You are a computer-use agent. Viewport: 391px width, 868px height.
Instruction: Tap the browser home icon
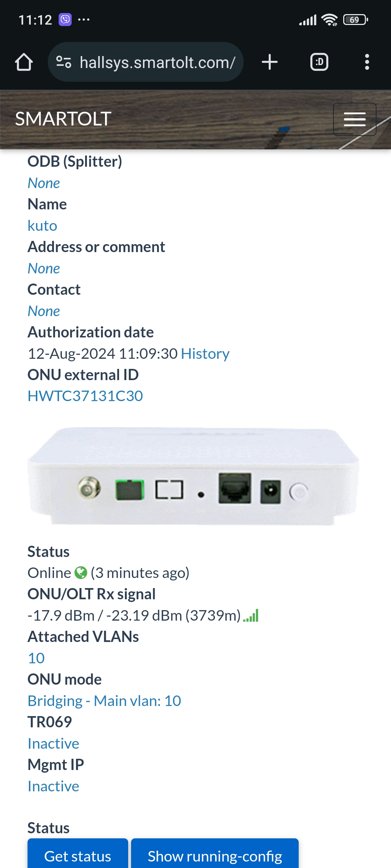[x=24, y=62]
